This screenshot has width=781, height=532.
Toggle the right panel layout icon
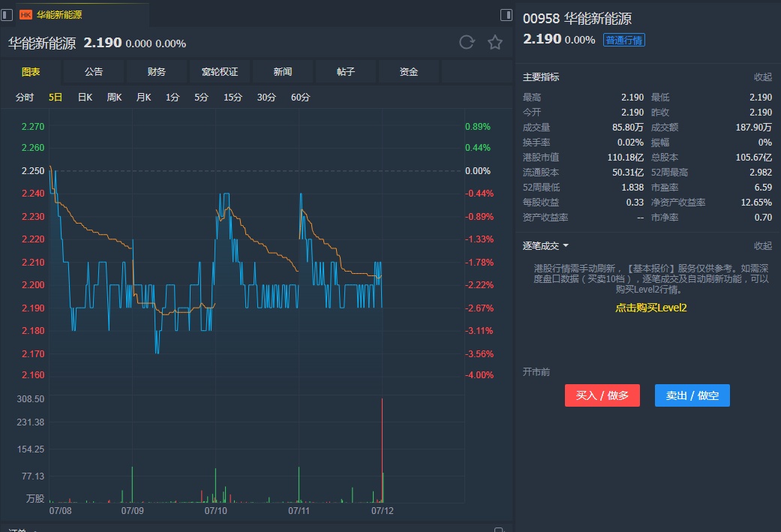click(x=506, y=15)
